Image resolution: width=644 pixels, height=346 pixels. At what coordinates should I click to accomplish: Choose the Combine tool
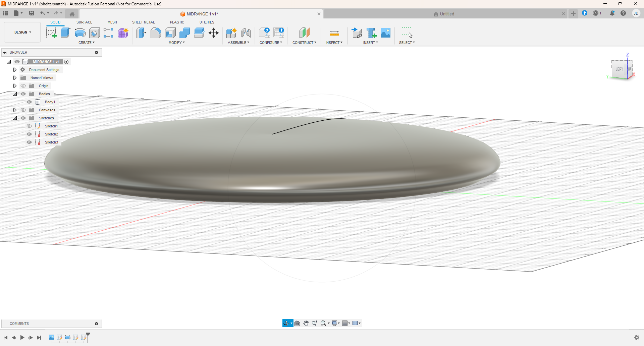(x=185, y=33)
